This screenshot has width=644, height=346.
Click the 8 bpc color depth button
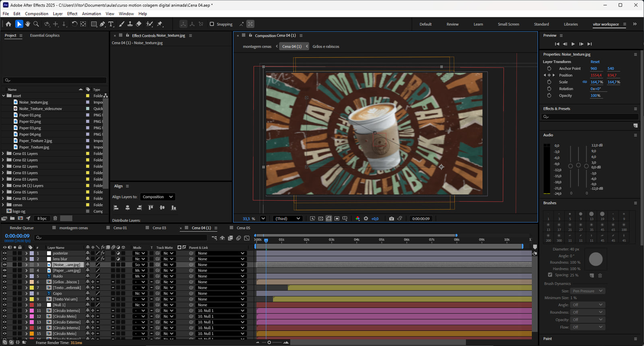[42, 218]
